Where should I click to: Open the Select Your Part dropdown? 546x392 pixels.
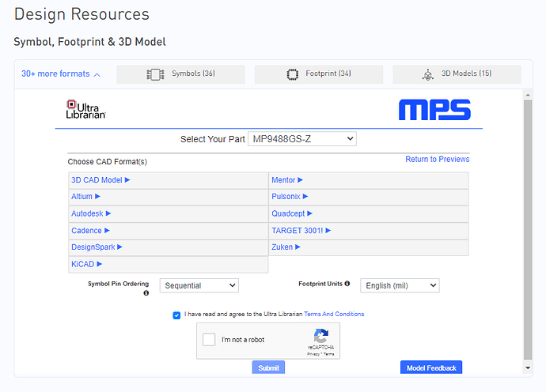(x=302, y=139)
